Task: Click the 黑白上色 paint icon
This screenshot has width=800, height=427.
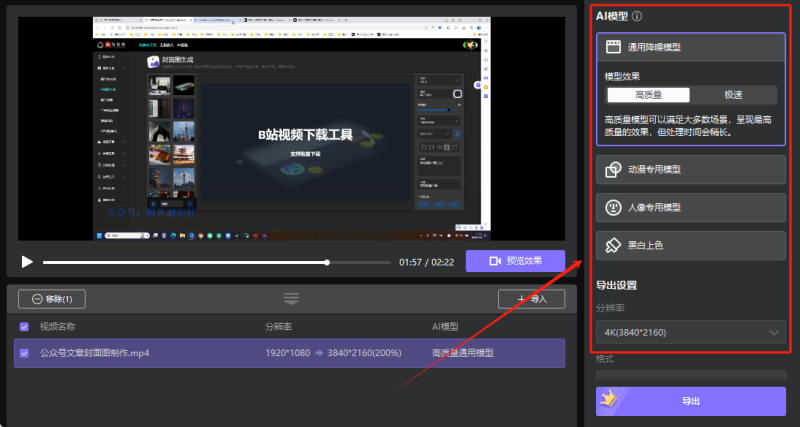Action: pos(613,245)
